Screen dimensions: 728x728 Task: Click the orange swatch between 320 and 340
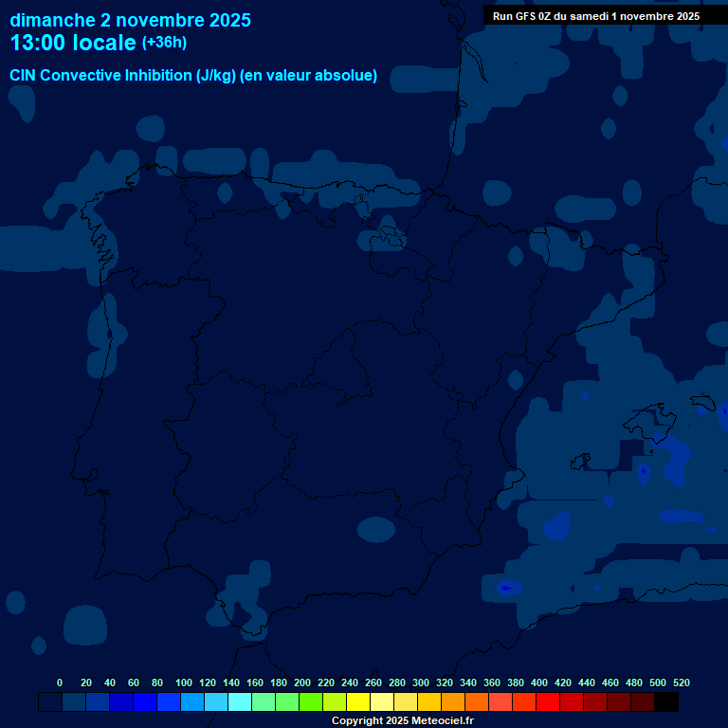(x=453, y=701)
